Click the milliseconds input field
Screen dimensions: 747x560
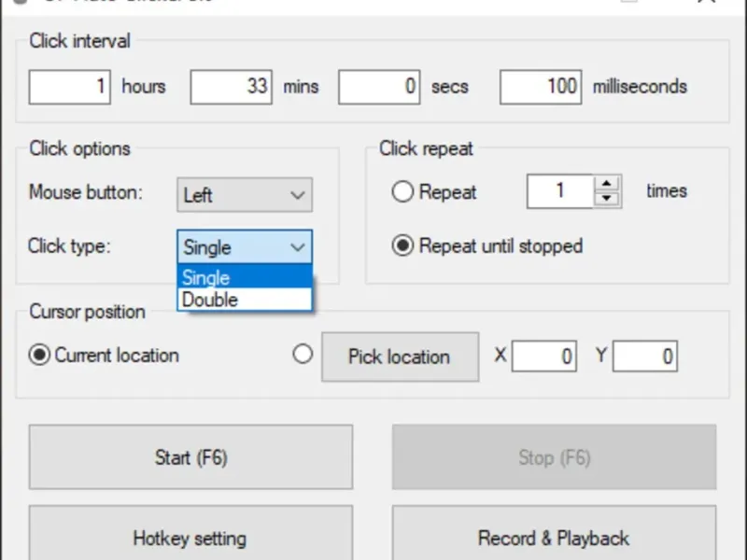point(541,87)
